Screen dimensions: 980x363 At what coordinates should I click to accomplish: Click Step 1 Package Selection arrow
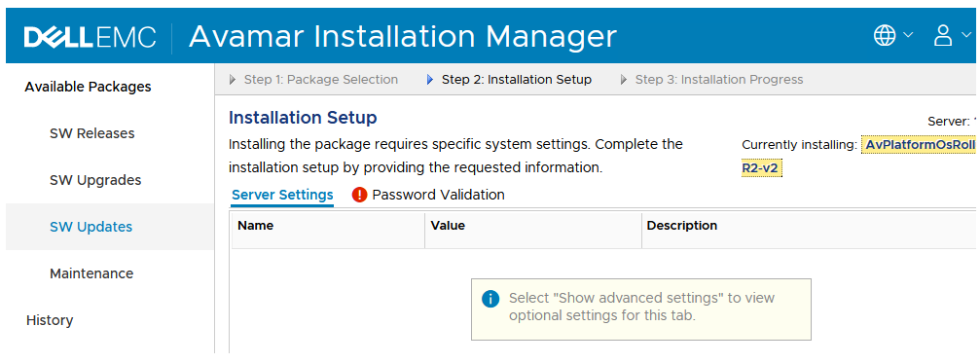point(234,80)
